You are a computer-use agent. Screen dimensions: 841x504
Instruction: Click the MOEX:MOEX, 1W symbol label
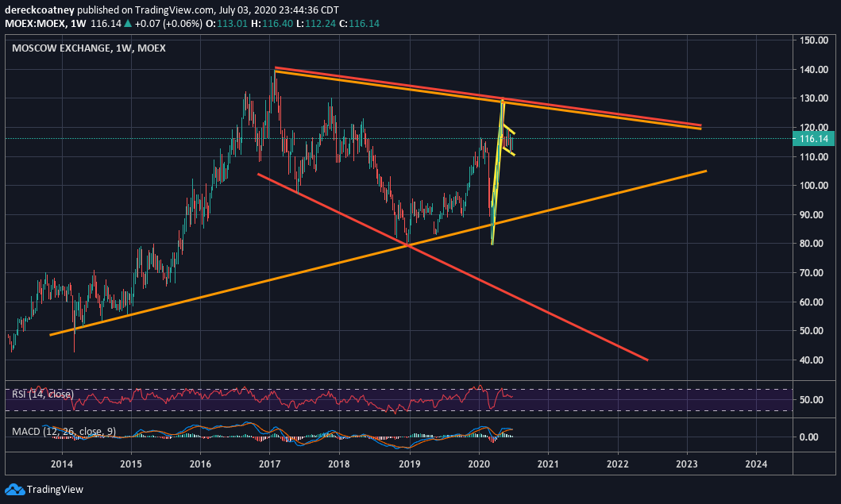tap(45, 24)
